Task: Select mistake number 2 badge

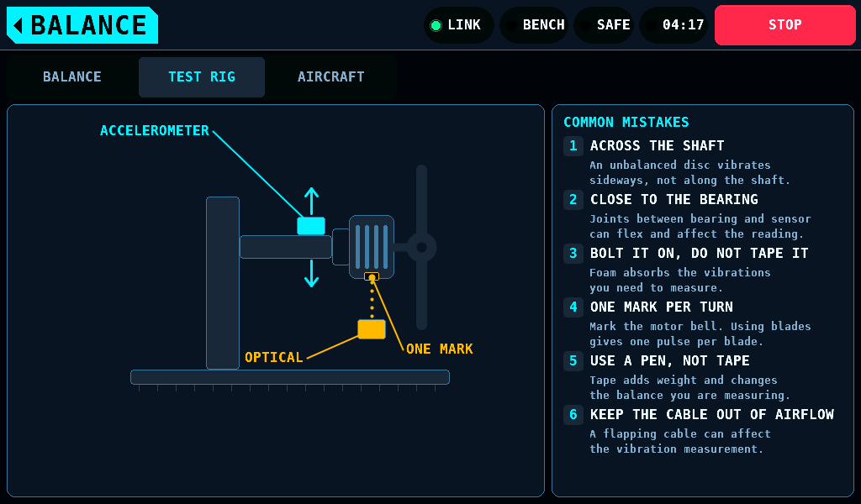Action: [x=573, y=200]
